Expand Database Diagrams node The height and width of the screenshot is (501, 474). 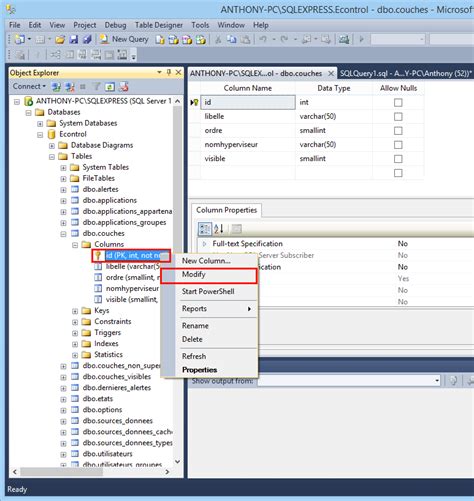[x=52, y=146]
